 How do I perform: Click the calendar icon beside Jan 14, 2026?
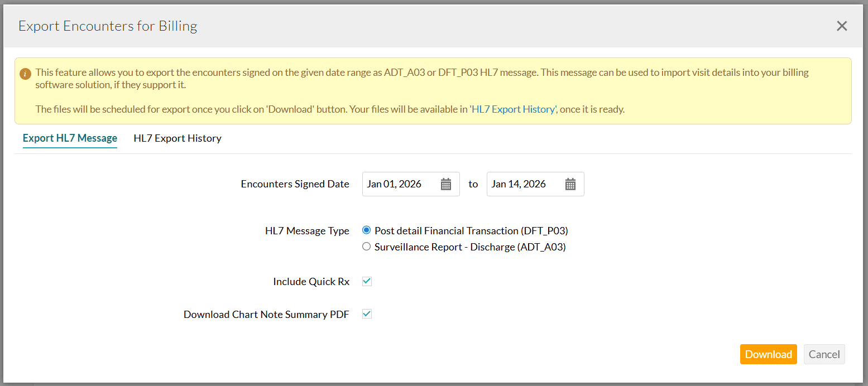click(570, 184)
